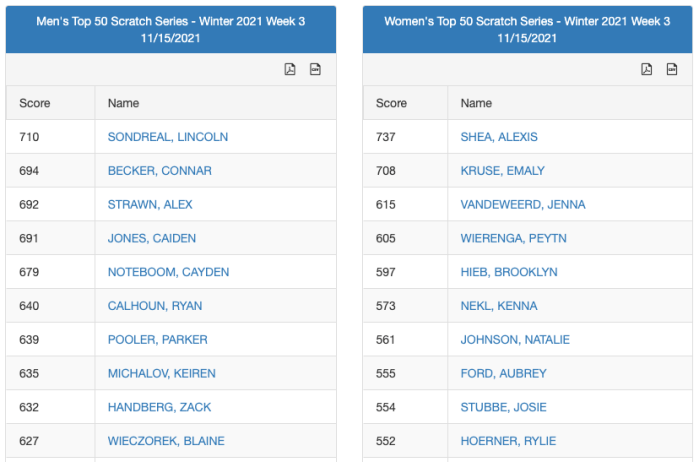Select JONES, CAIDEN from Men's list
This screenshot has height=462, width=699.
[x=152, y=238]
